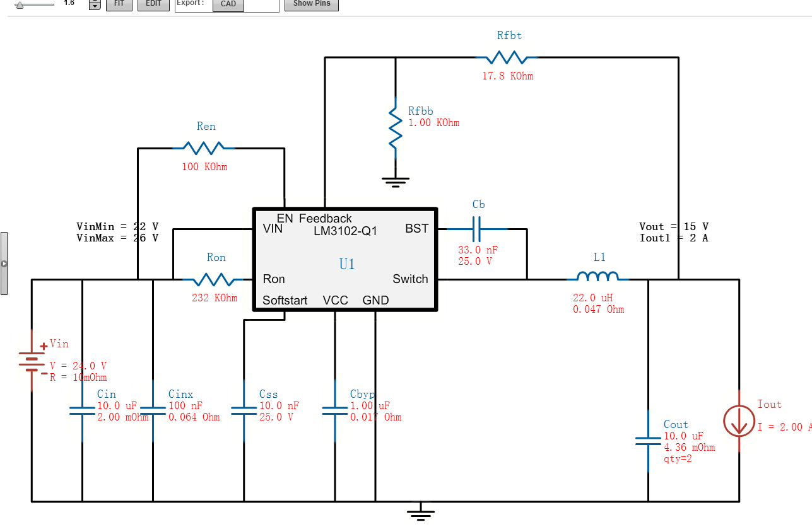
Task: Click the VIN pin label on U1
Action: point(273,229)
